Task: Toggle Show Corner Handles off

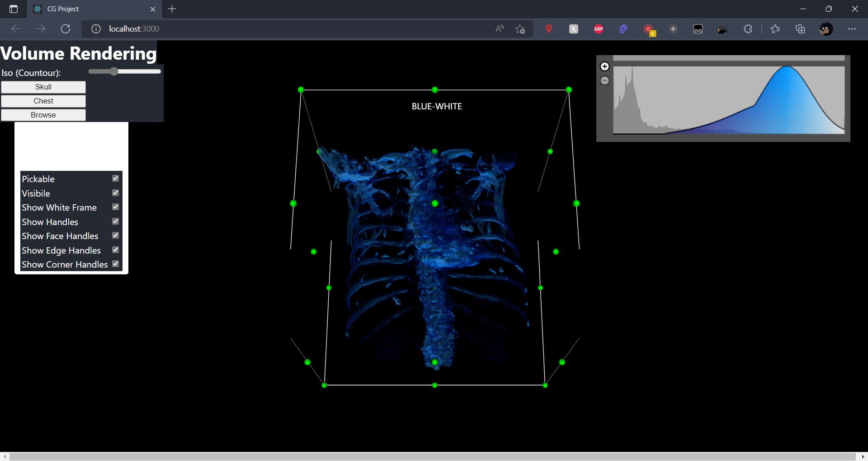Action: (115, 264)
